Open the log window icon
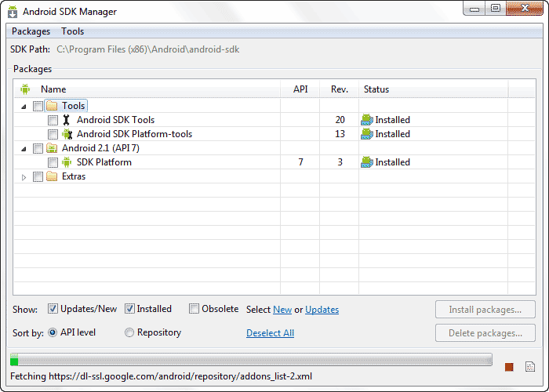The height and width of the screenshot is (392, 549). (x=530, y=367)
